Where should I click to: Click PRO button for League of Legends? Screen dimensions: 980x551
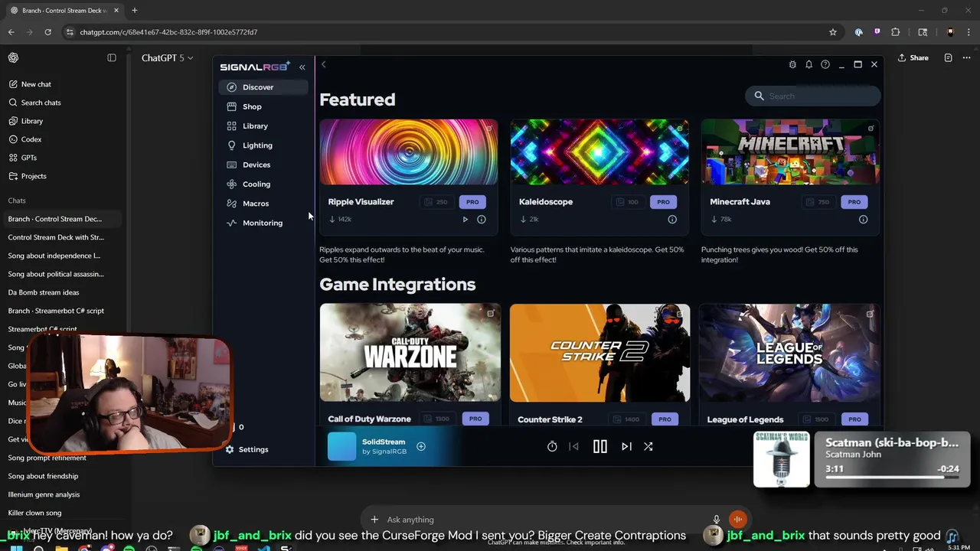(854, 419)
